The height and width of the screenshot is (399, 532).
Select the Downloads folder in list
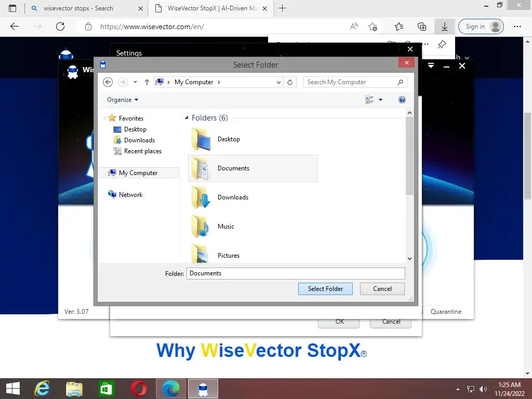click(x=253, y=197)
